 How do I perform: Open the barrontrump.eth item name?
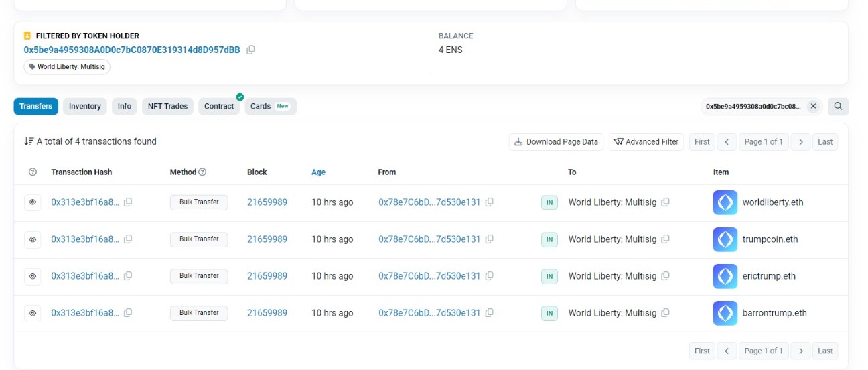click(775, 313)
